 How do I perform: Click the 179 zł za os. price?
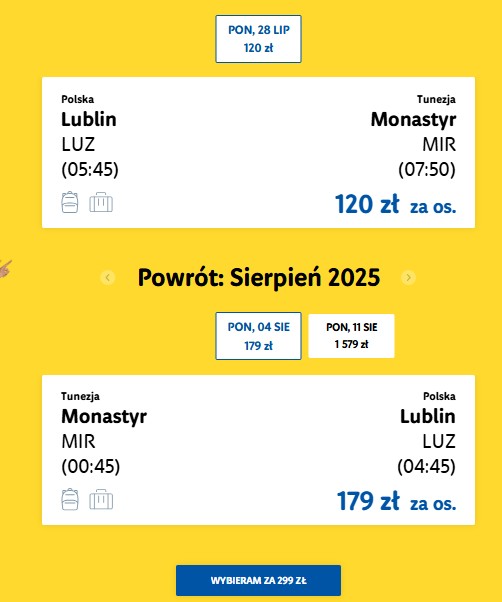point(396,501)
